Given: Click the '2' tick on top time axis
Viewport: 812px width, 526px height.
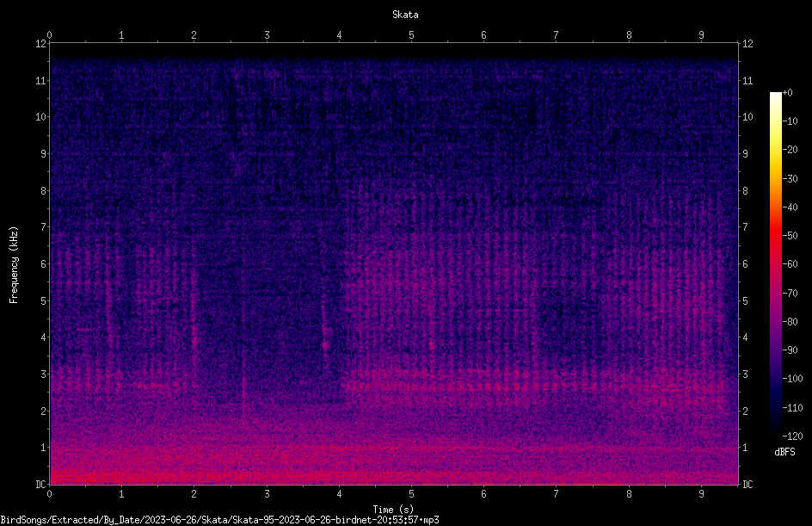Looking at the screenshot, I should (194, 34).
